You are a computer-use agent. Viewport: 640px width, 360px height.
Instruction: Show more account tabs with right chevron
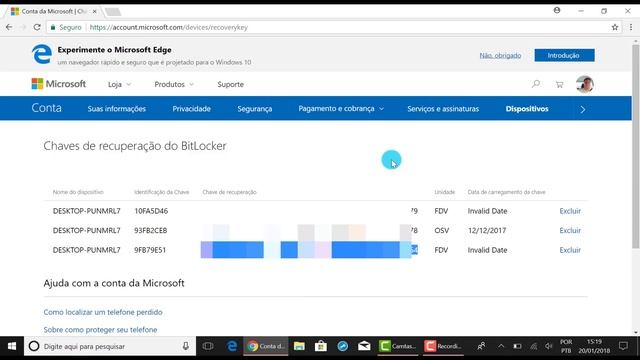[582, 109]
